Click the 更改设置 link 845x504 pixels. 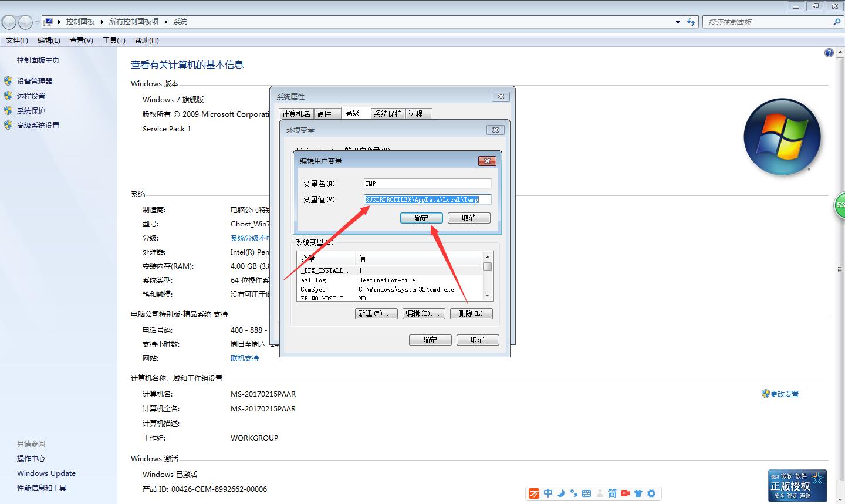click(785, 394)
